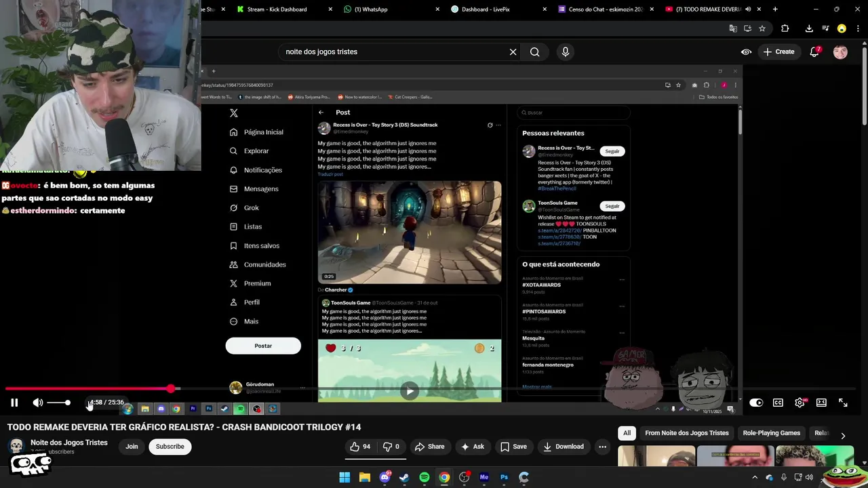Mute the video with the speaker icon
Image resolution: width=868 pixels, height=488 pixels.
point(38,403)
